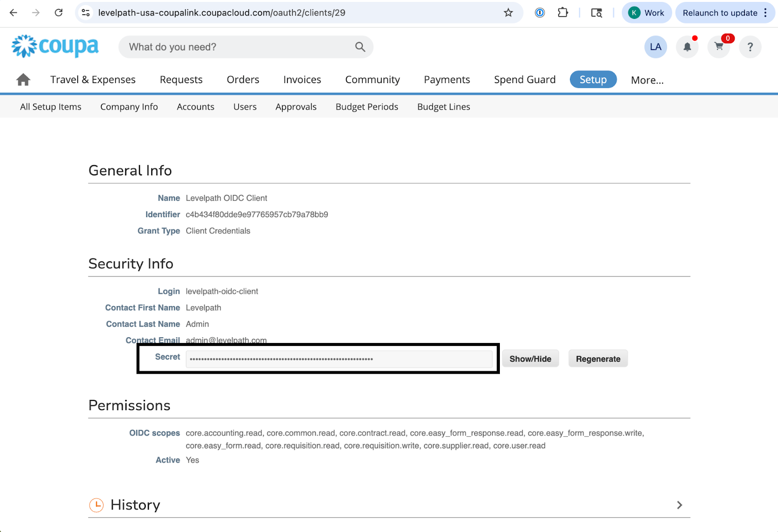The width and height of the screenshot is (778, 532).
Task: Reload the page in browser
Action: tap(59, 13)
